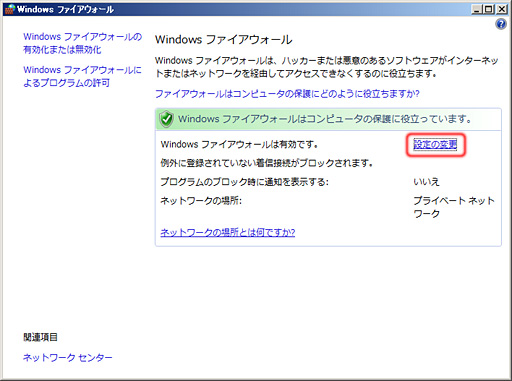Minimize the Windows ファイアウォール window
This screenshot has height=381, width=512.
click(x=478, y=9)
